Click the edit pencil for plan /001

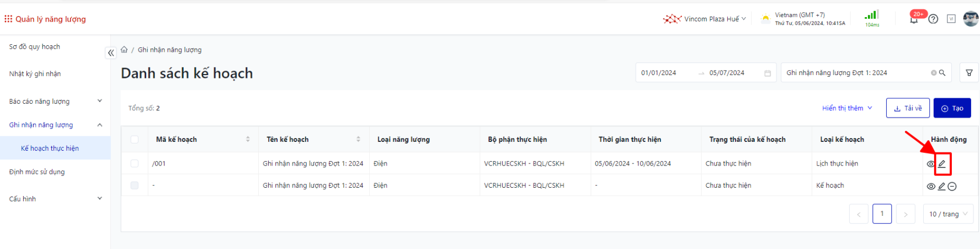[942, 164]
